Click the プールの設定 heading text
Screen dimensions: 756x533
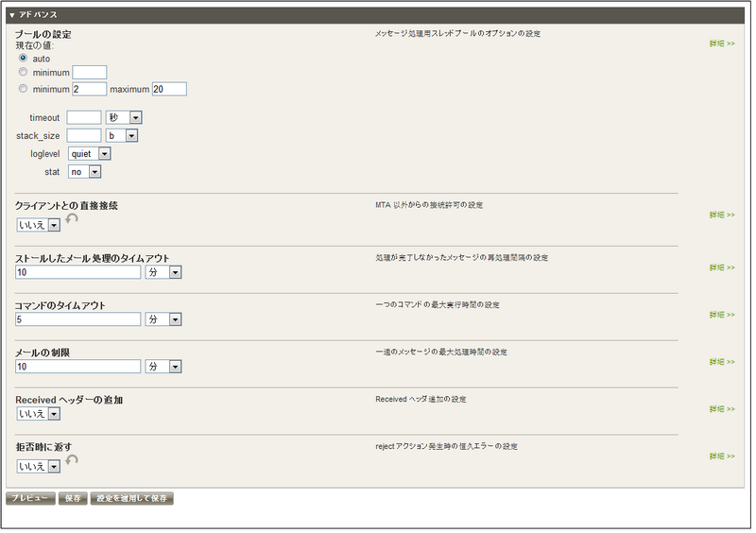pos(43,34)
